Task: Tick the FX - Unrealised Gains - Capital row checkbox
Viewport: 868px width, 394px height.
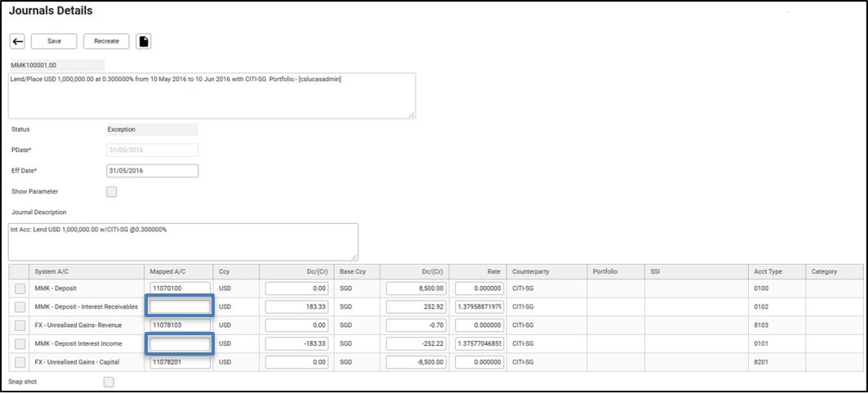Action: pyautogui.click(x=20, y=360)
